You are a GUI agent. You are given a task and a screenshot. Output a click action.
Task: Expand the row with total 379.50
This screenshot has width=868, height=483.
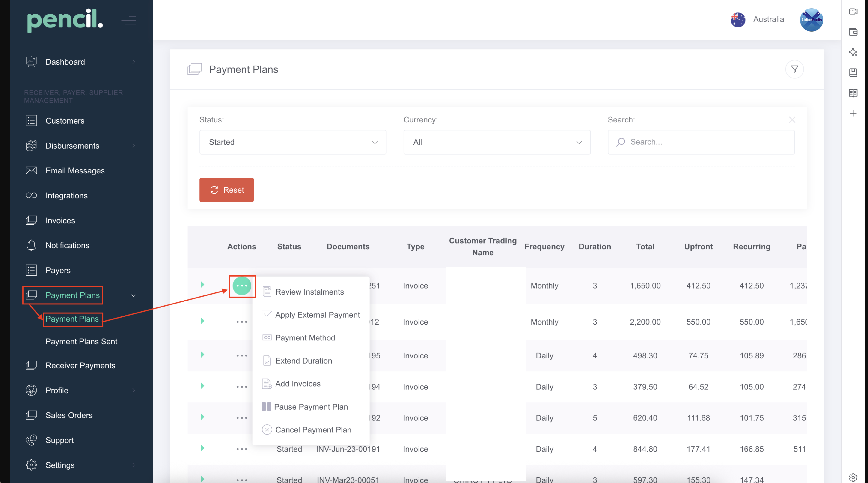(202, 386)
